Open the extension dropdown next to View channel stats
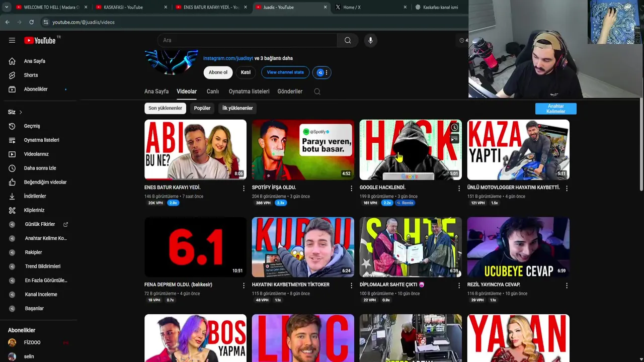 322,72
